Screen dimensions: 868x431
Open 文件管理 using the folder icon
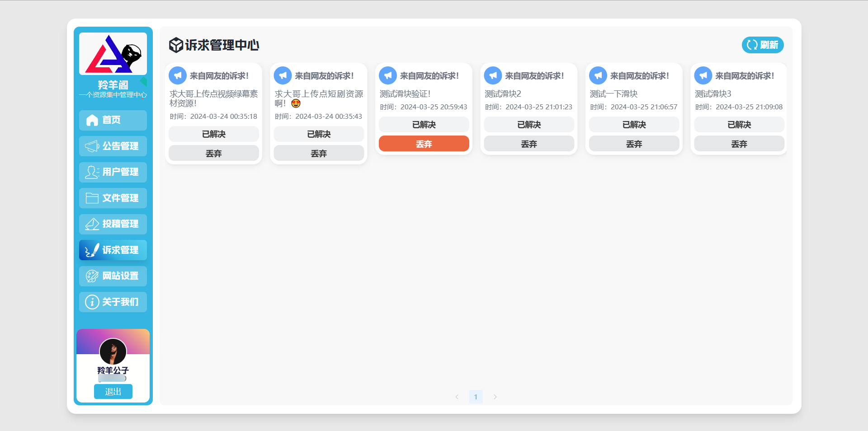[92, 198]
